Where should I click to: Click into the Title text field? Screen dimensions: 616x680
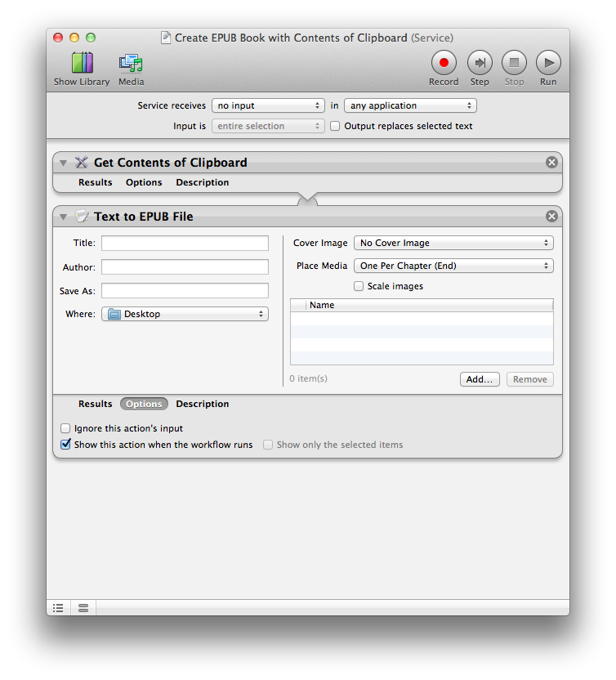click(x=185, y=243)
